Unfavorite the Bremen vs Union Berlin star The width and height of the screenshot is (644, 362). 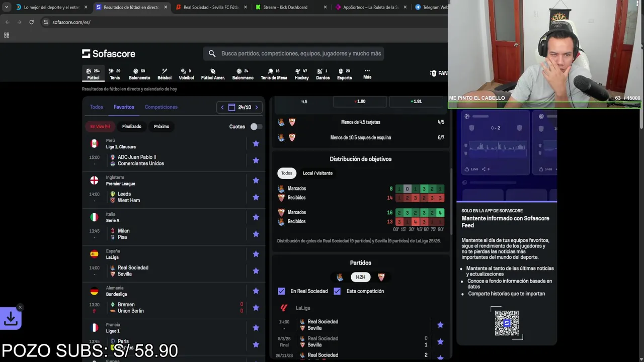point(256,308)
